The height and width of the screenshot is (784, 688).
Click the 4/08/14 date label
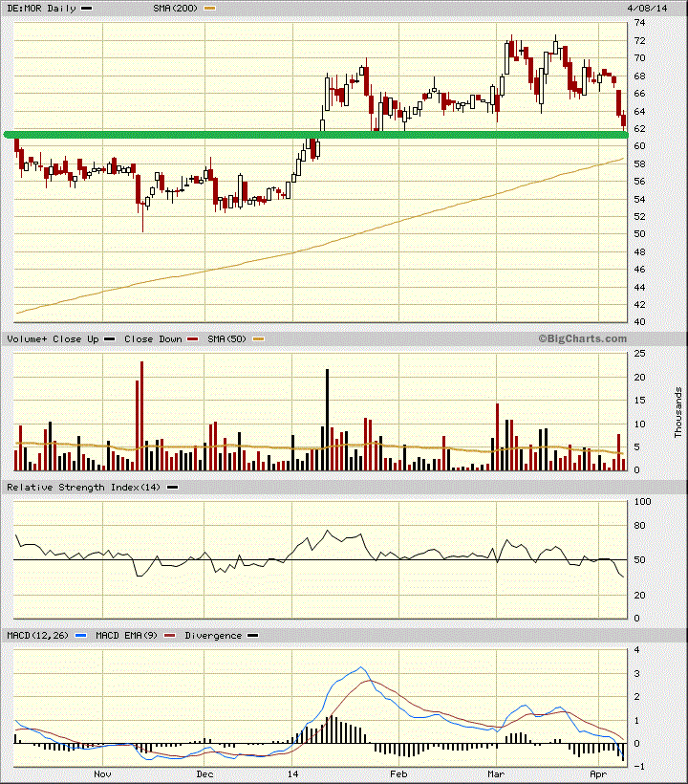(x=647, y=8)
